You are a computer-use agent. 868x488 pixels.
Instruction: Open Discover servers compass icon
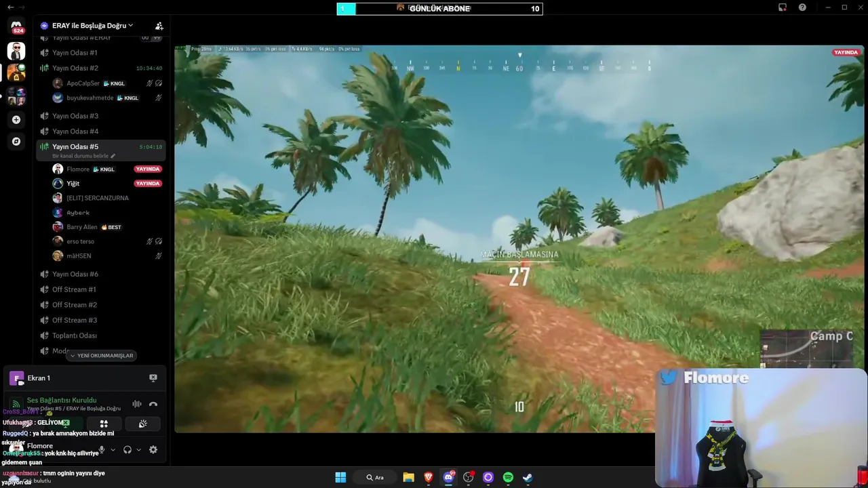click(16, 142)
